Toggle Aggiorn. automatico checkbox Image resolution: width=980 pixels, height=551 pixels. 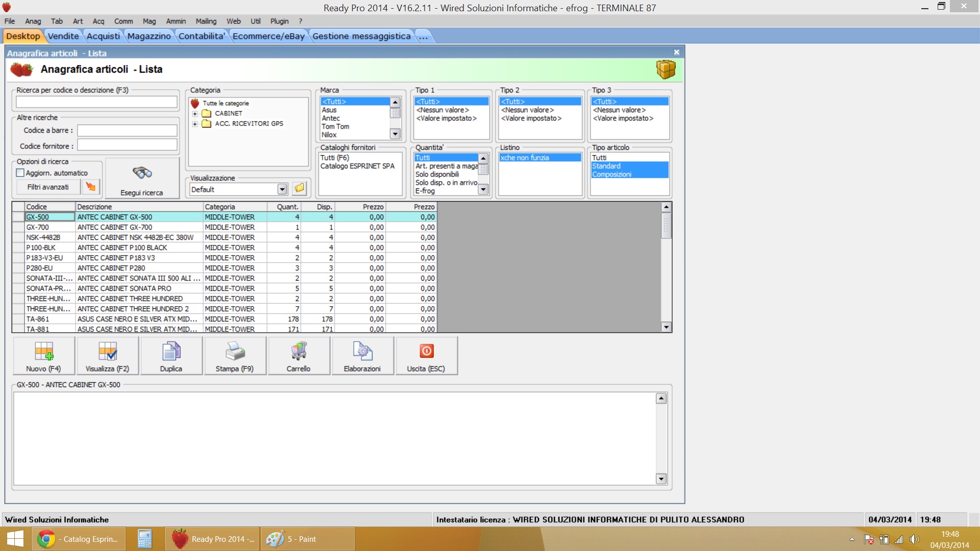20,173
